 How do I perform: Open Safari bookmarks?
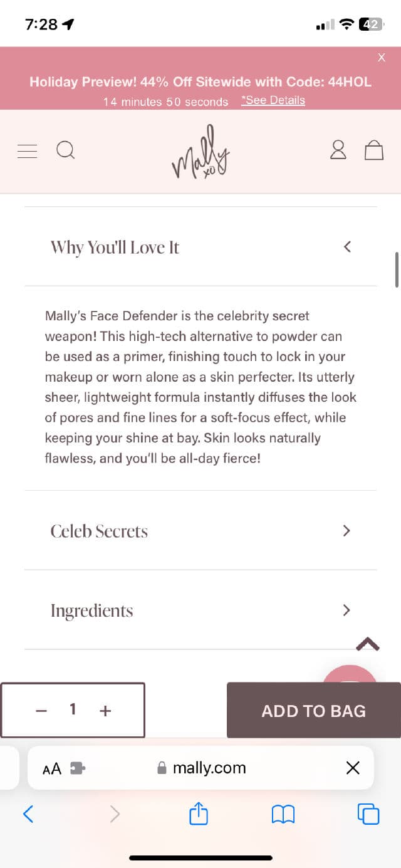point(283,813)
